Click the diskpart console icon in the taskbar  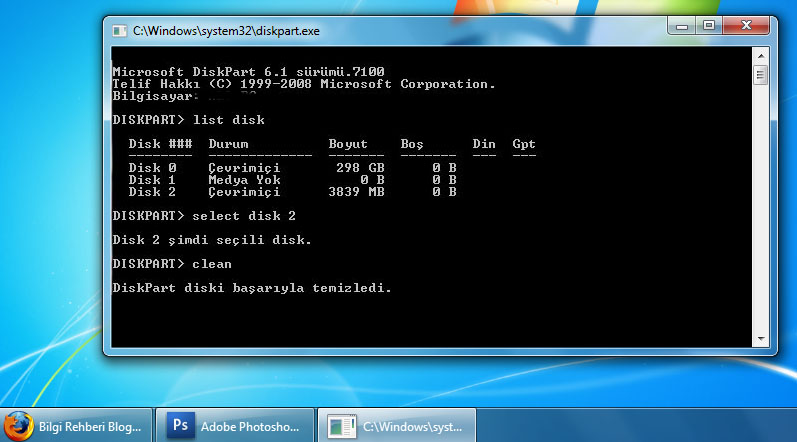click(341, 426)
